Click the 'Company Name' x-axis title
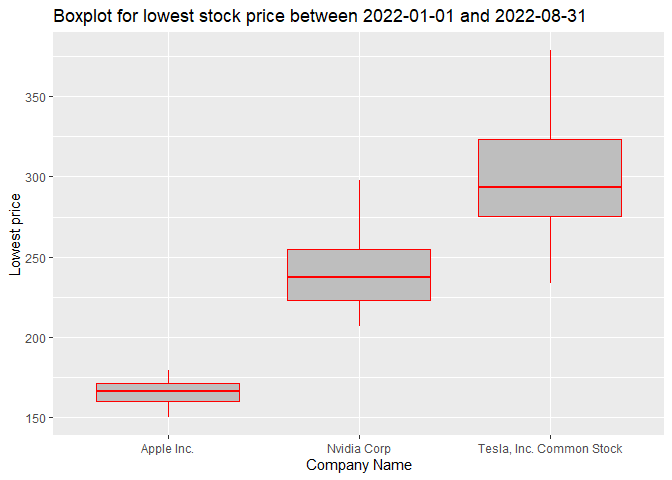The image size is (672, 480). pyautogui.click(x=358, y=465)
